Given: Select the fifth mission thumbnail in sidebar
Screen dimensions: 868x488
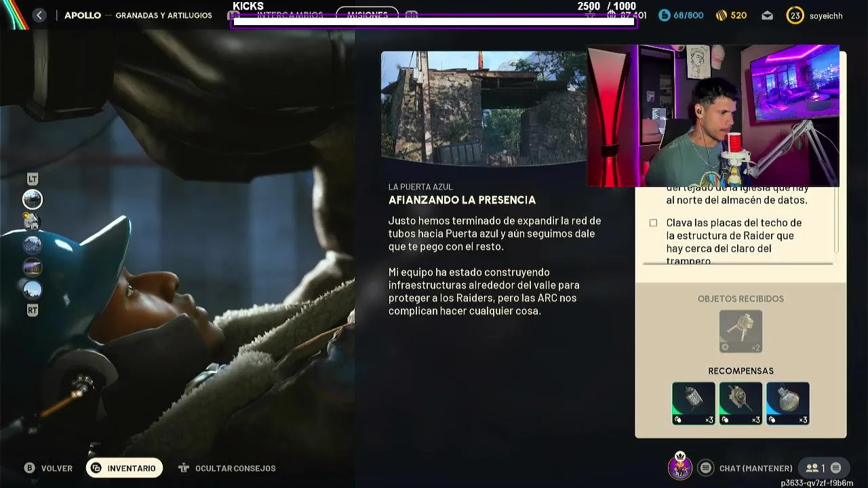Looking at the screenshot, I should 33,290.
